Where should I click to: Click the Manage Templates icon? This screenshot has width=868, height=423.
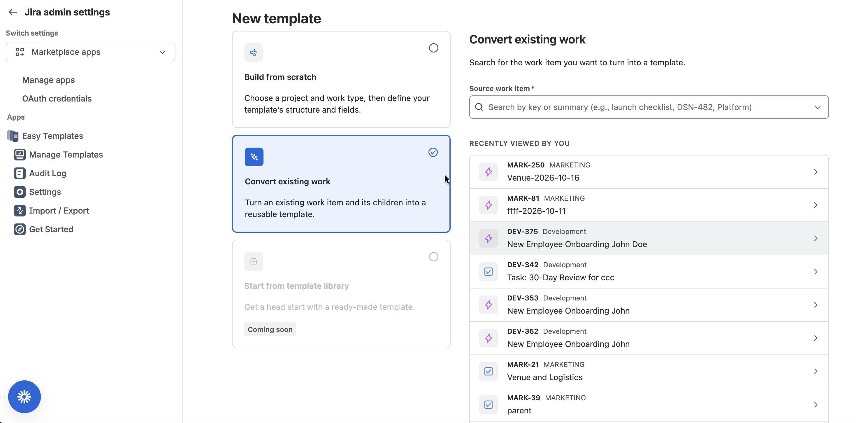pyautogui.click(x=20, y=155)
